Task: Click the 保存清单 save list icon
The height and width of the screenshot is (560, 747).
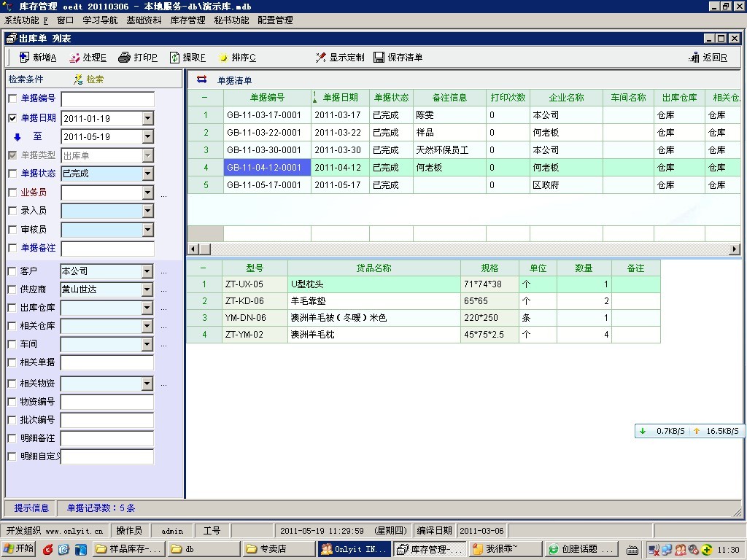Action: (x=379, y=58)
